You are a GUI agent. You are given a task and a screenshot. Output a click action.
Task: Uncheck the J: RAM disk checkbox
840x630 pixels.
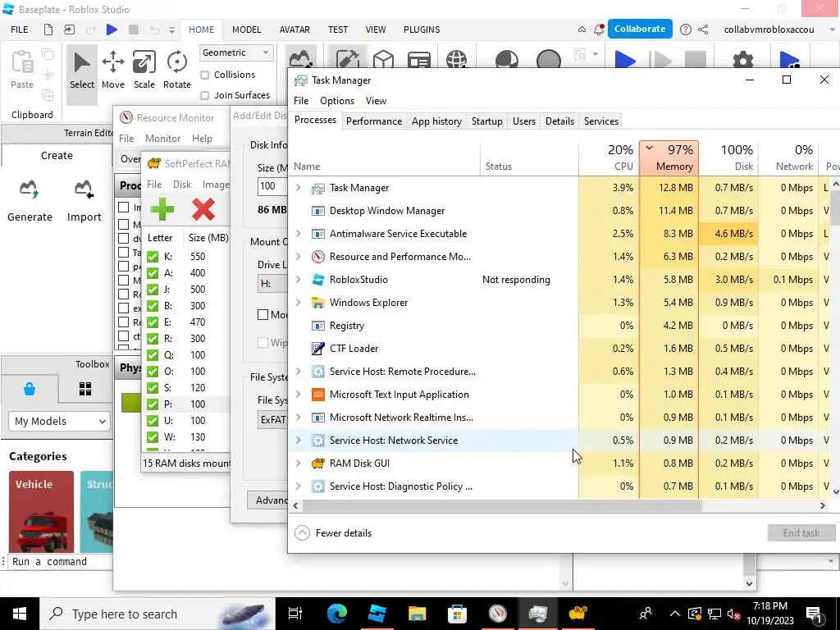(x=153, y=290)
